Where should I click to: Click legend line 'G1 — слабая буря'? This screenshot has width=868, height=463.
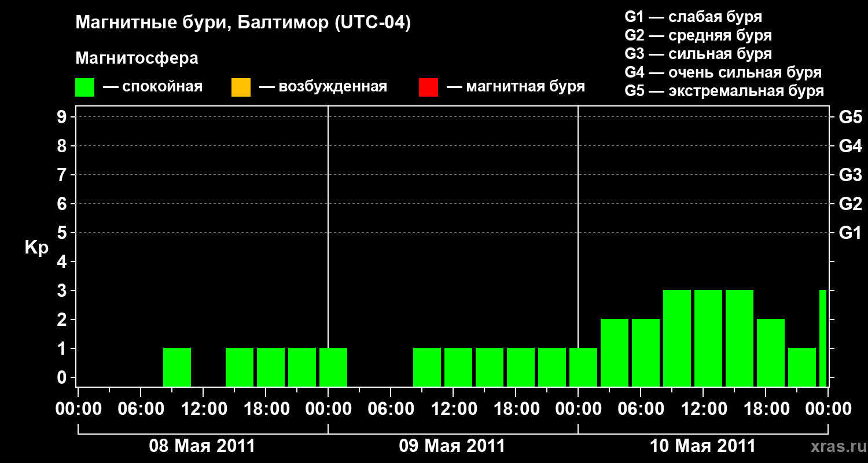click(x=693, y=17)
